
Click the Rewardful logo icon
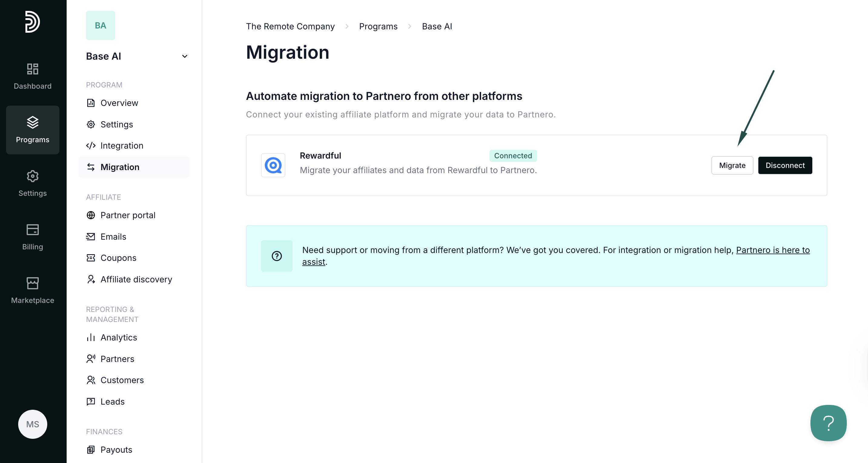pos(273,165)
